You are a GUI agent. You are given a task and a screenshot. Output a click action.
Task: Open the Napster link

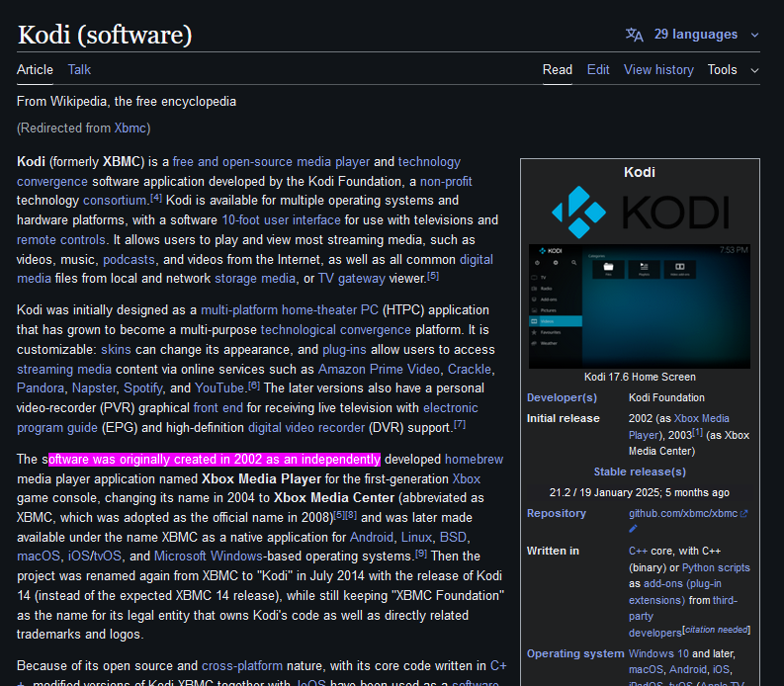(x=94, y=388)
